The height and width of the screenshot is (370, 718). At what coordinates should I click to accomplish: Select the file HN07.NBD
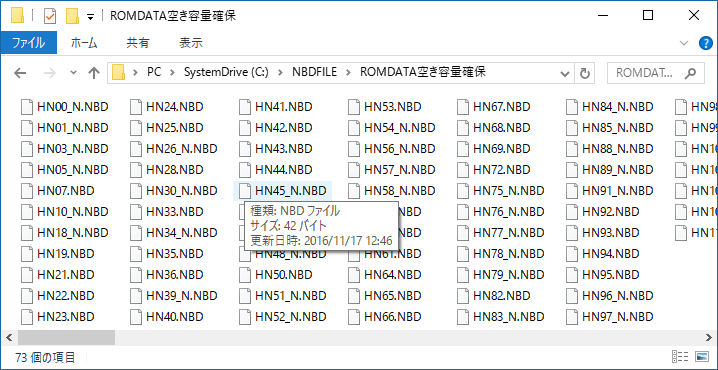(58, 191)
